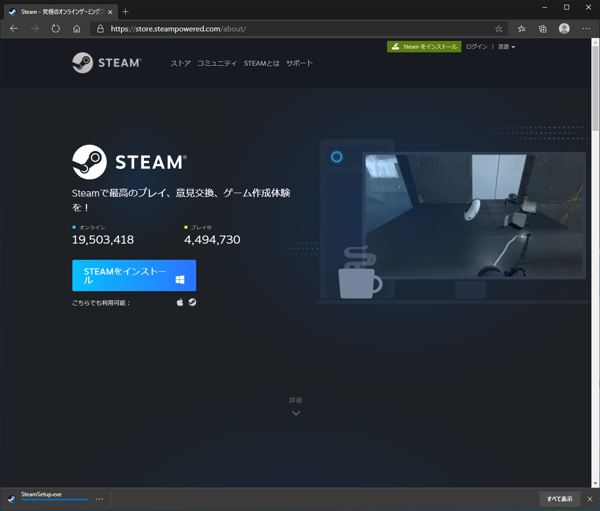Screen dimensions: 600x511
Task: Open the コミュニティ menu
Action: 217,63
